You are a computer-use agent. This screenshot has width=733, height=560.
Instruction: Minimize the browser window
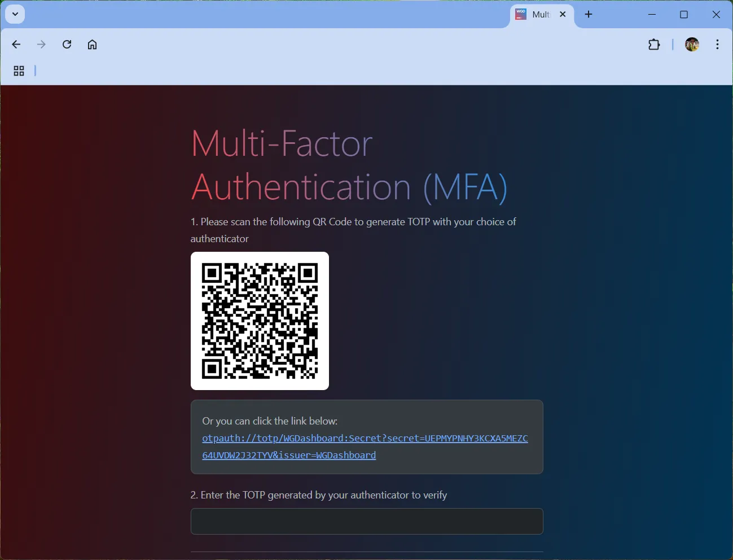click(652, 15)
